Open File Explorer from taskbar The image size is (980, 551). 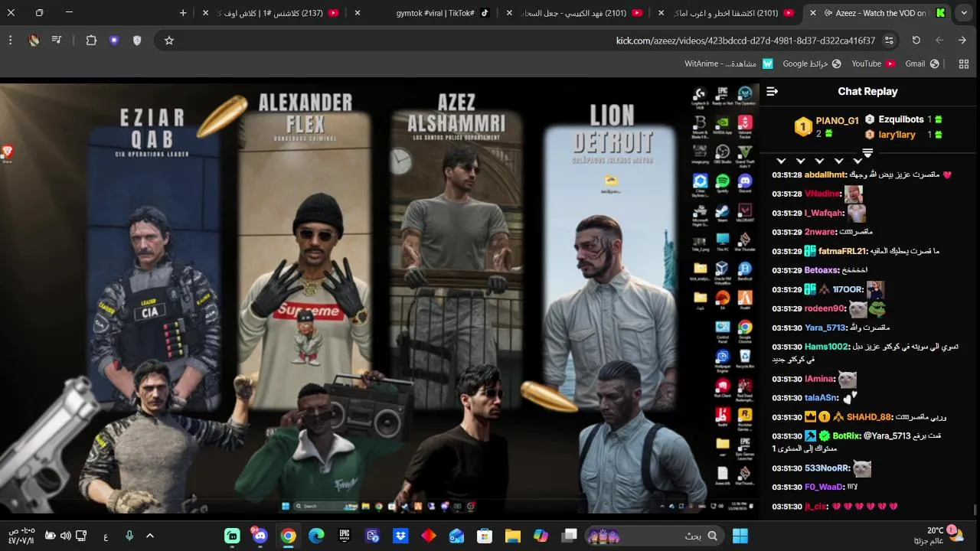pyautogui.click(x=513, y=536)
